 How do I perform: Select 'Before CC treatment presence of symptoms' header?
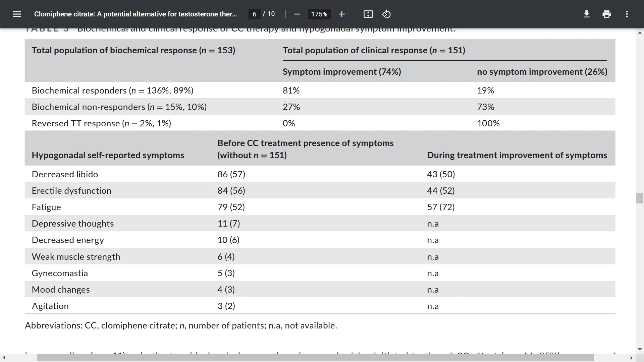click(306, 149)
